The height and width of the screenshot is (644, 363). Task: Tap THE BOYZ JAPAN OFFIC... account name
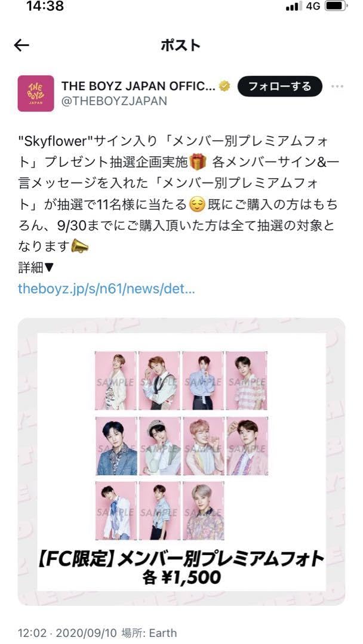coord(139,86)
